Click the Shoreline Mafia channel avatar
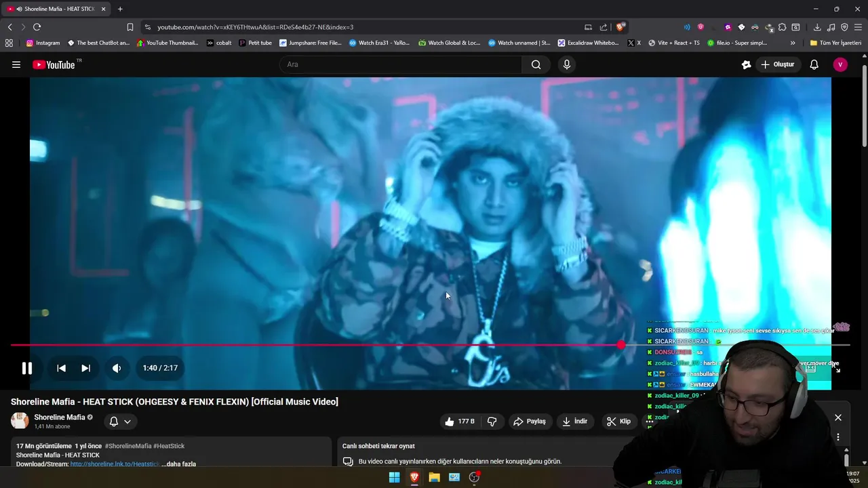The image size is (868, 488). point(20,421)
